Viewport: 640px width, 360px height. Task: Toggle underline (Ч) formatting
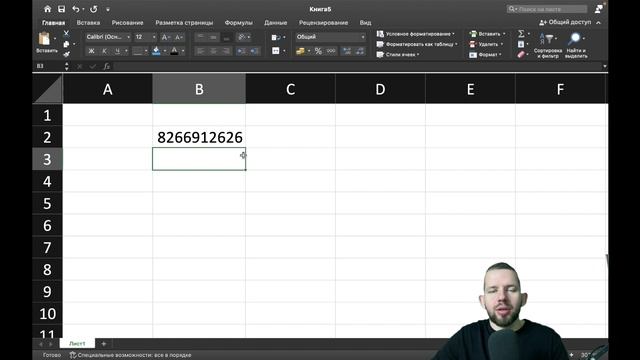click(117, 51)
